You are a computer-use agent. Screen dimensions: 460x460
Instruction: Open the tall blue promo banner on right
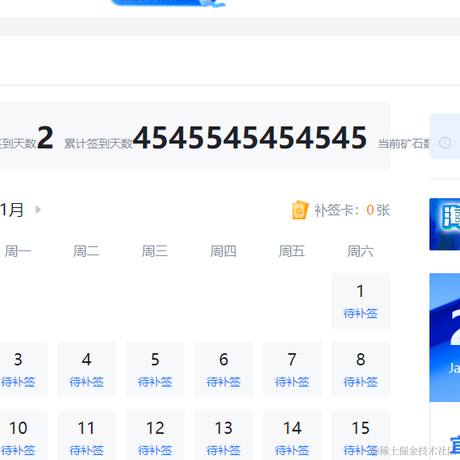click(x=445, y=337)
